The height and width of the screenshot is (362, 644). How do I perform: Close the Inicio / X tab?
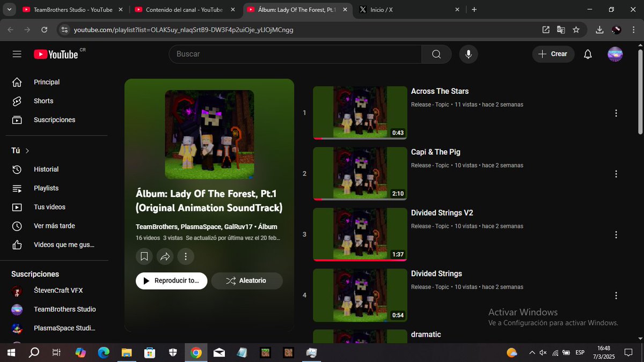tap(457, 10)
